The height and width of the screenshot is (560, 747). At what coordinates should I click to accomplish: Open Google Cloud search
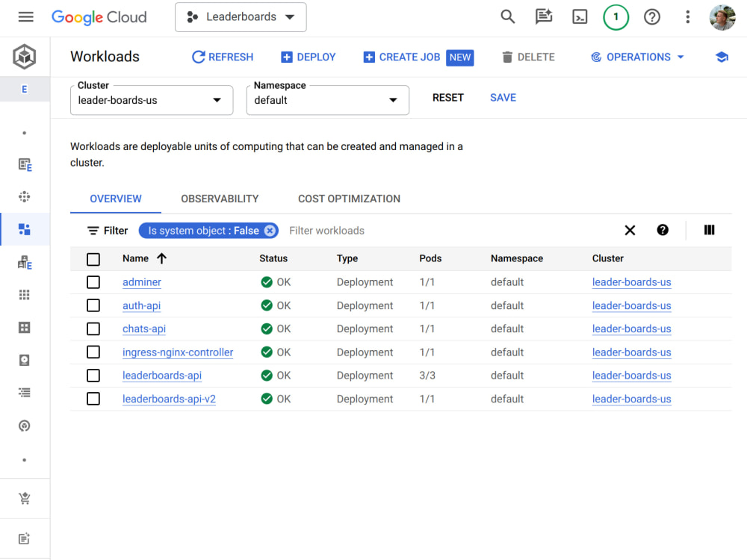507,16
